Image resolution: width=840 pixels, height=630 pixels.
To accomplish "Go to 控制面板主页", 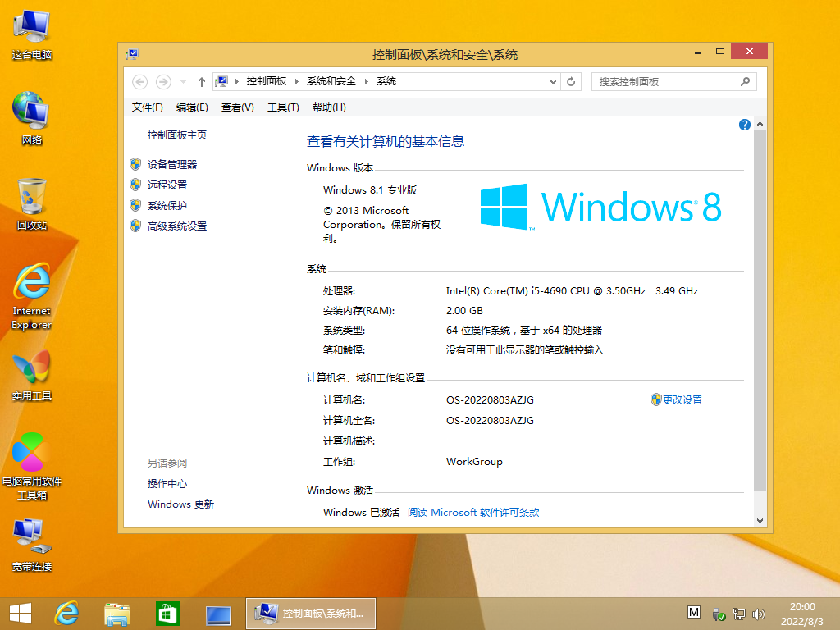I will pos(177,135).
